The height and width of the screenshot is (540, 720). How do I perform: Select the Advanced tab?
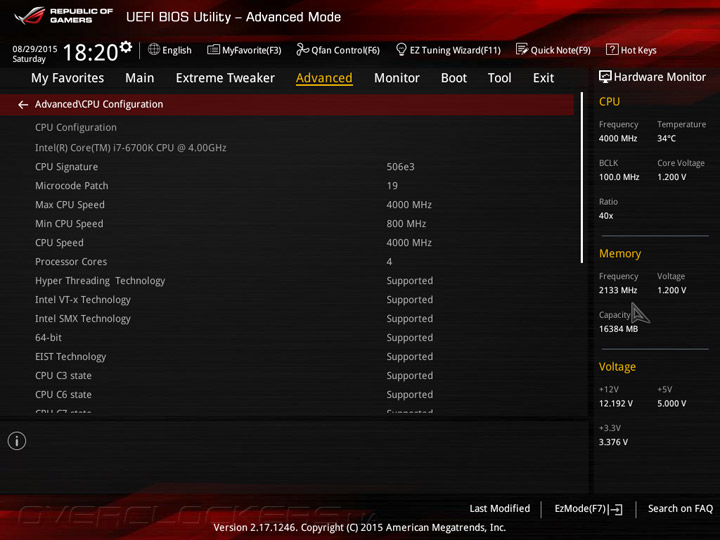324,78
